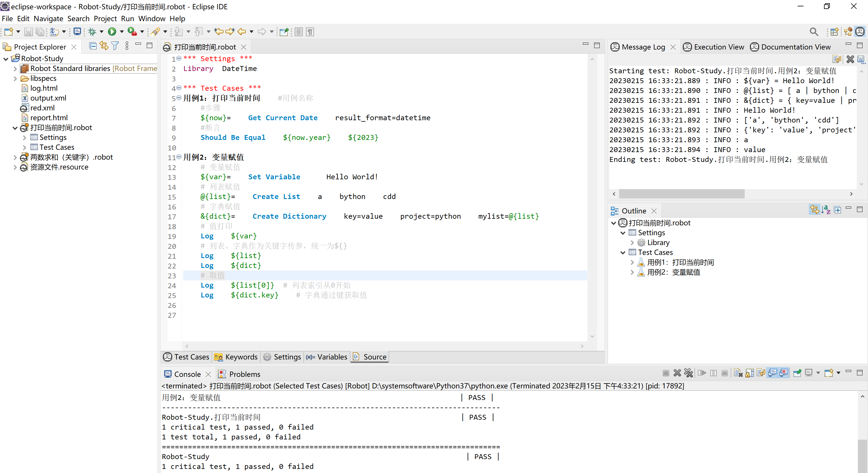
Task: Clear the Message Log with X icon
Action: (850, 59)
